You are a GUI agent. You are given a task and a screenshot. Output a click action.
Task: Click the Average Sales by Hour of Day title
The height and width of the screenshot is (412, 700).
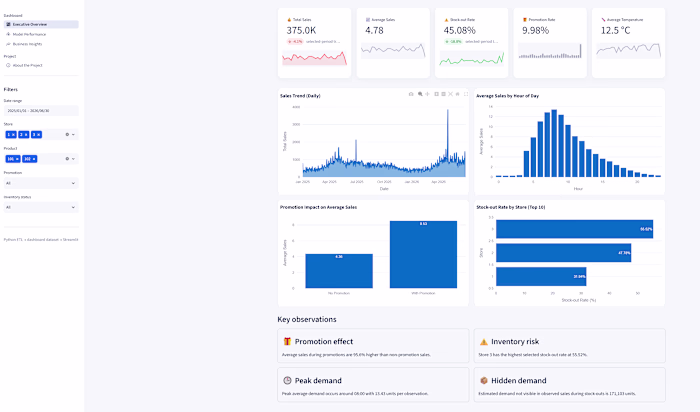(x=507, y=96)
